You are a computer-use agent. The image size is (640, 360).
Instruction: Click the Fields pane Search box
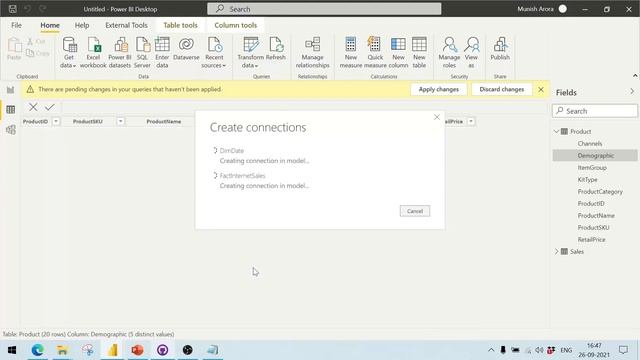click(x=595, y=111)
